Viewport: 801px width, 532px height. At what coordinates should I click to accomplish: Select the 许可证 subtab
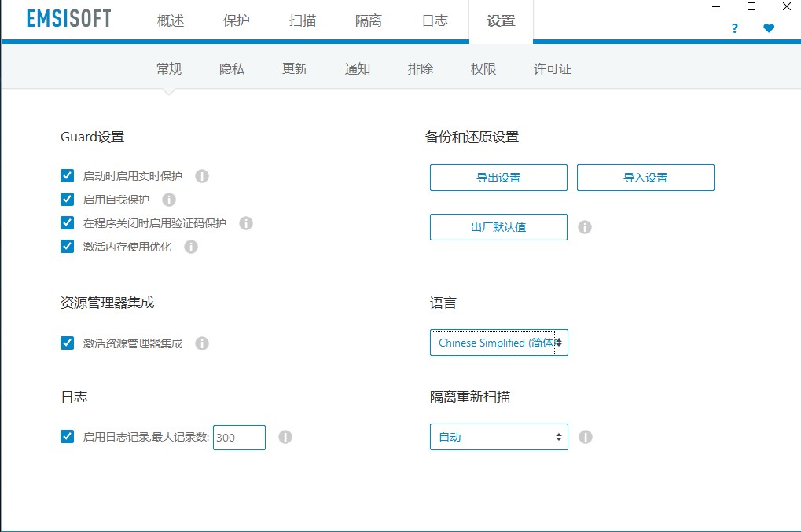(553, 69)
